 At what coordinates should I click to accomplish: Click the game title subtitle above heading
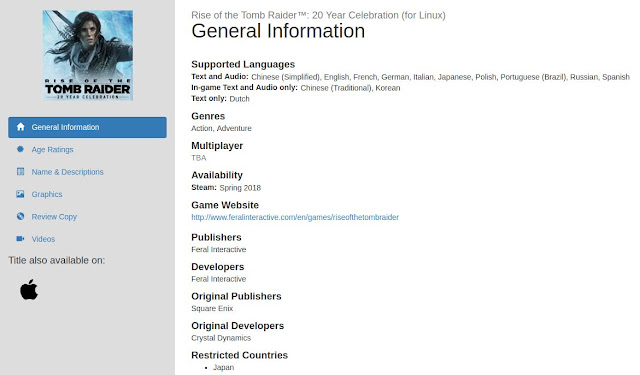click(318, 15)
